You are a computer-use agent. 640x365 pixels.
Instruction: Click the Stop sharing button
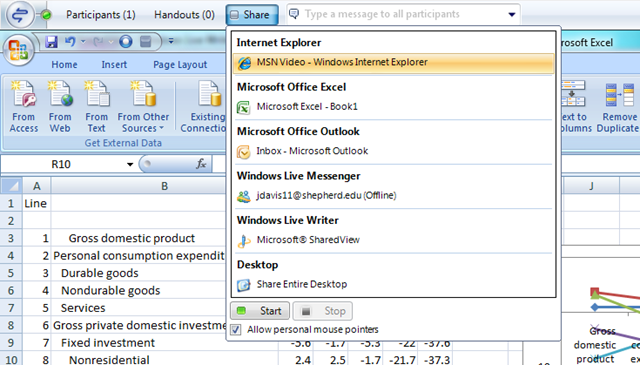pyautogui.click(x=322, y=311)
